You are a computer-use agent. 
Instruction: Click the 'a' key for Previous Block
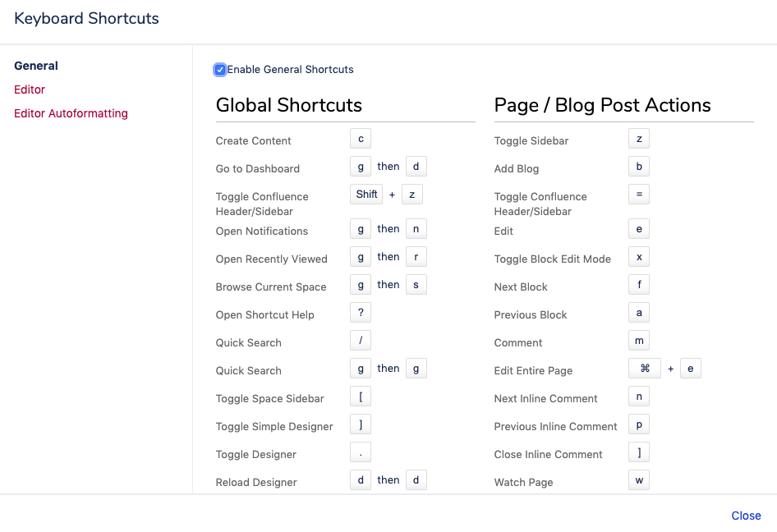point(639,313)
